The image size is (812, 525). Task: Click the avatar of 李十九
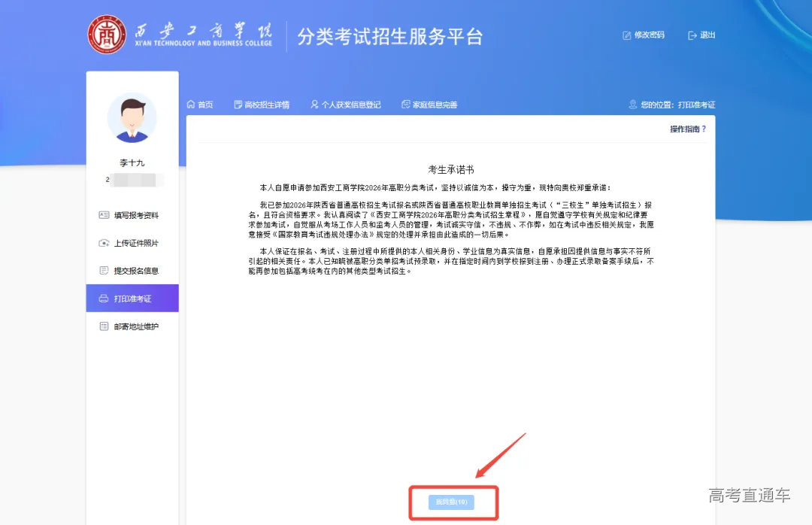[132, 119]
